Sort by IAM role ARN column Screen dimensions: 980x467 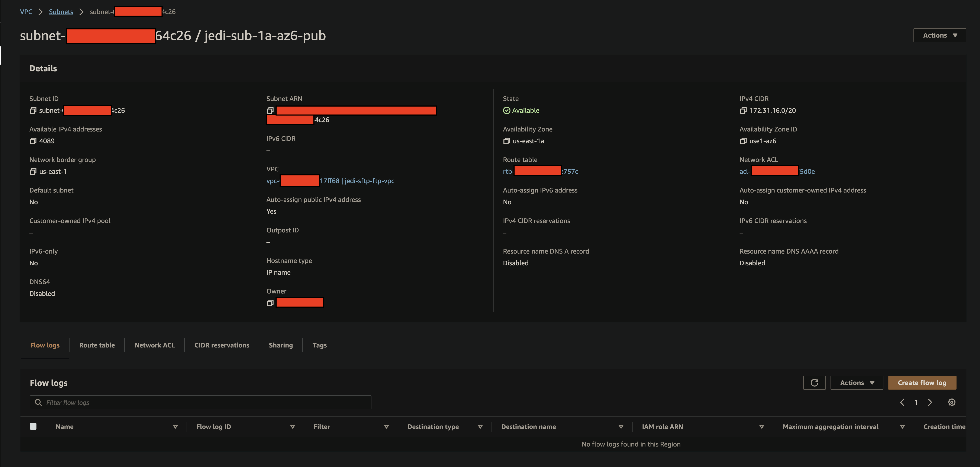click(x=762, y=427)
